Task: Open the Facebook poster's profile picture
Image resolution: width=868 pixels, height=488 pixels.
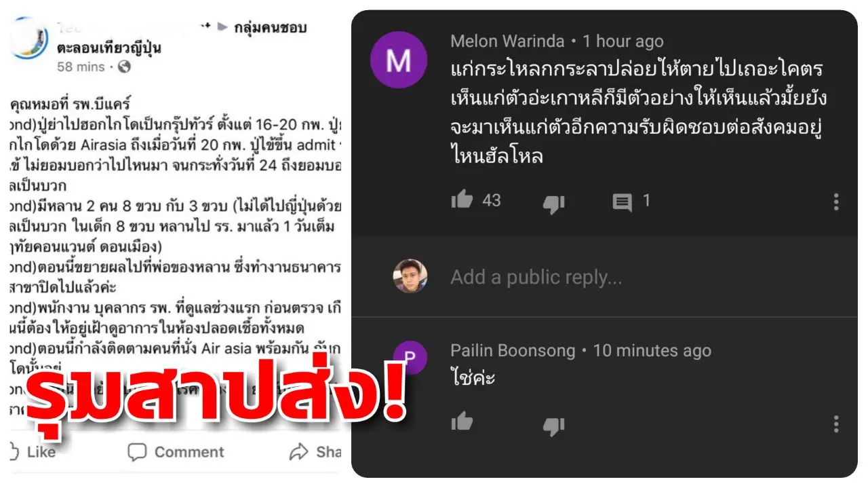Action: pyautogui.click(x=28, y=37)
